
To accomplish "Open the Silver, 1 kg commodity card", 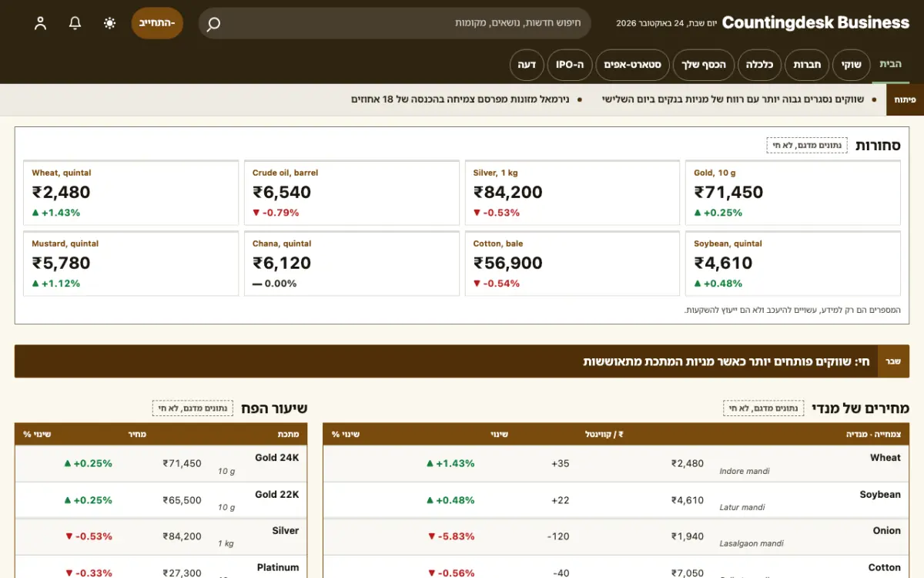I will (572, 193).
